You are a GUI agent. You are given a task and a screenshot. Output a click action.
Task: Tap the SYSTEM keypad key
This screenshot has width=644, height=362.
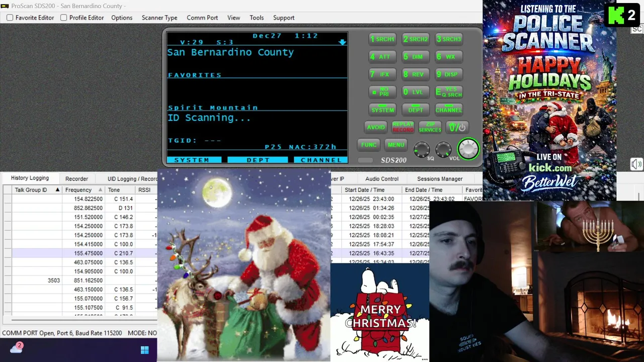383,110
